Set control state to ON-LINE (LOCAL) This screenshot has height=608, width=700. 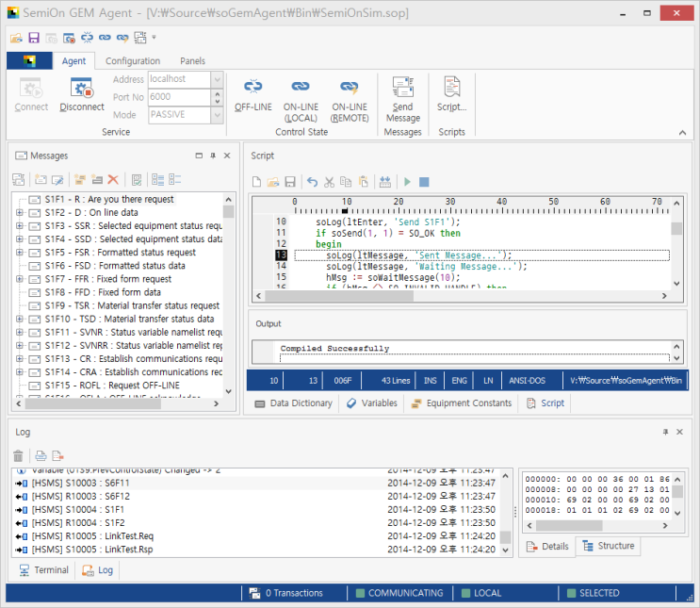(x=301, y=100)
